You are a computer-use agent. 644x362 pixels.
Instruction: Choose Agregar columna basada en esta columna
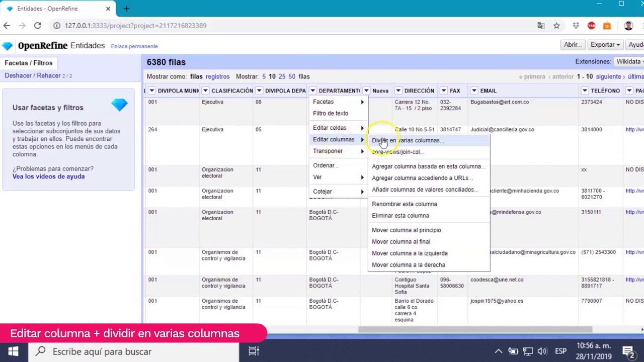(x=429, y=166)
